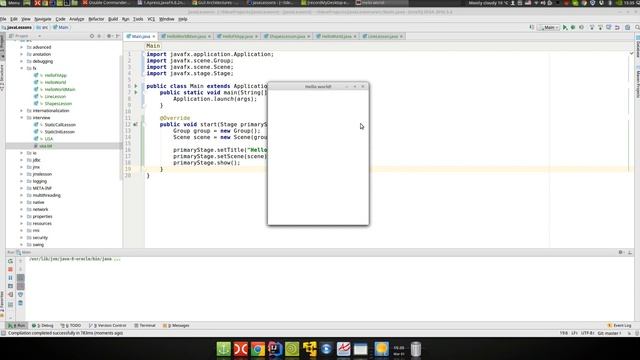Click run gutter arrow beside main method line
Screen dimensions: 640x360
point(136,93)
